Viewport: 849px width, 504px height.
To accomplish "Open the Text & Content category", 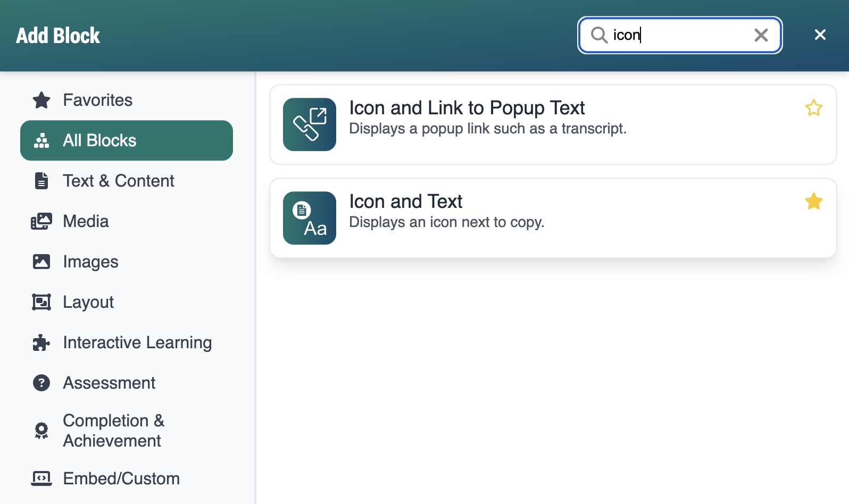I will tap(127, 181).
